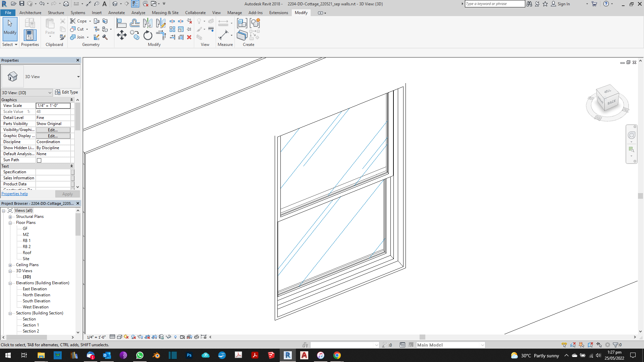Toggle Reveal Hidden Elements on the view bar

click(x=175, y=337)
